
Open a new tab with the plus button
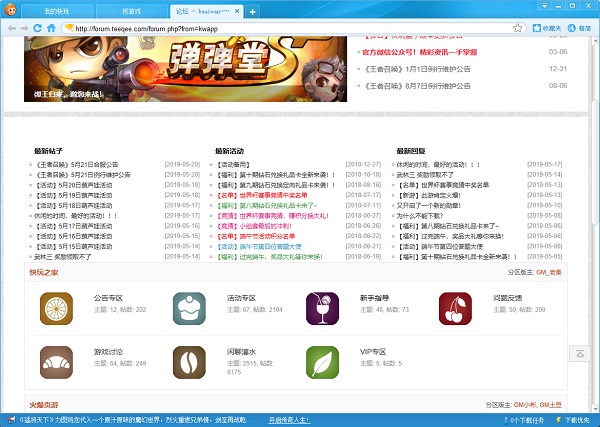252,11
